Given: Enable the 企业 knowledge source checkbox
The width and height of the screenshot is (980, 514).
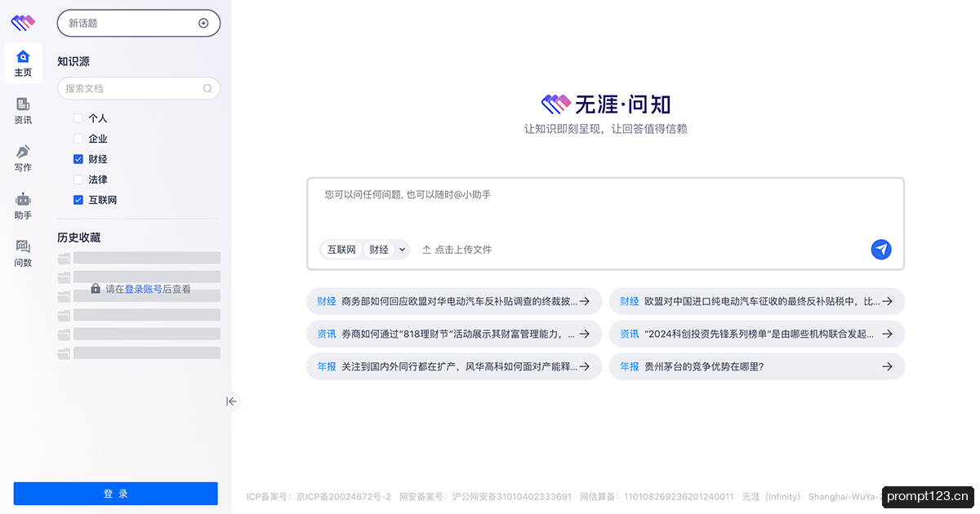Looking at the screenshot, I should [x=78, y=139].
